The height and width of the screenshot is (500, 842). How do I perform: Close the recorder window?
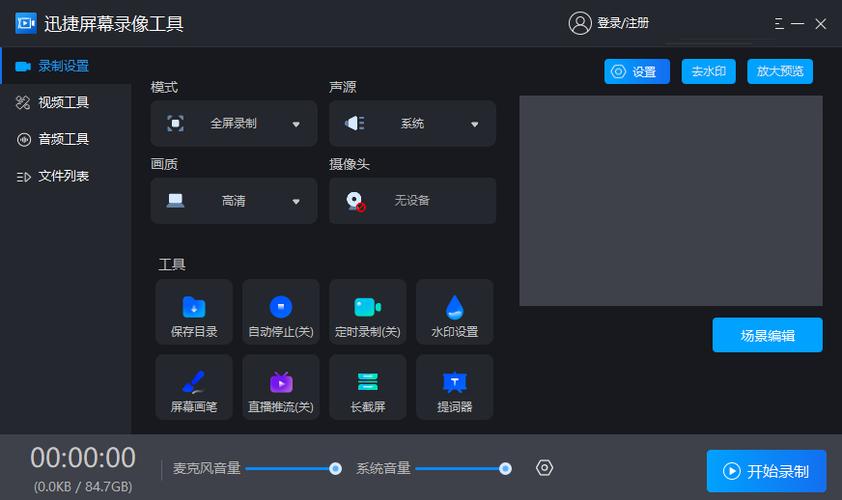(x=821, y=24)
